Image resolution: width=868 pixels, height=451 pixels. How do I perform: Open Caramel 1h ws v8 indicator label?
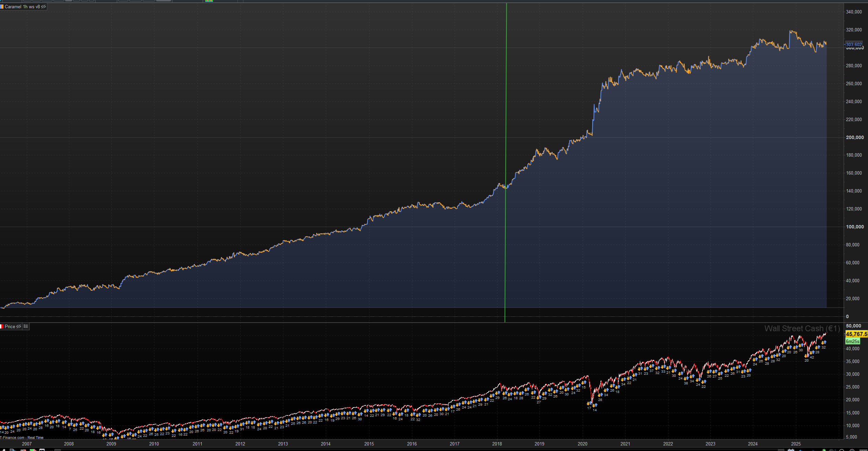[x=22, y=7]
